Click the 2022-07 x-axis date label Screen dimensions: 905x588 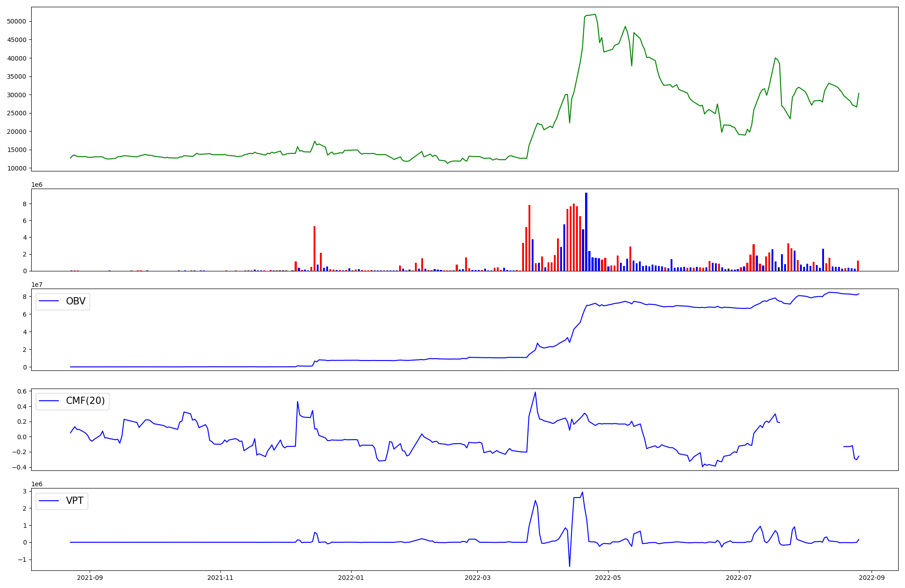click(x=739, y=578)
